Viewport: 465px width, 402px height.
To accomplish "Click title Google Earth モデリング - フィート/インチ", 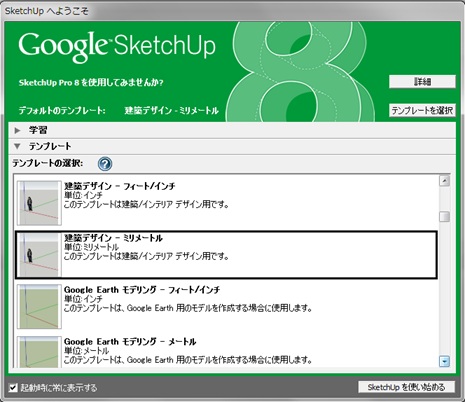I will [x=142, y=290].
